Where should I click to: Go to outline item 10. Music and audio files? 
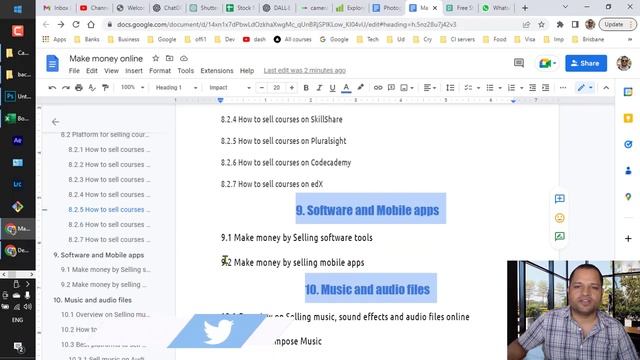pos(93,300)
